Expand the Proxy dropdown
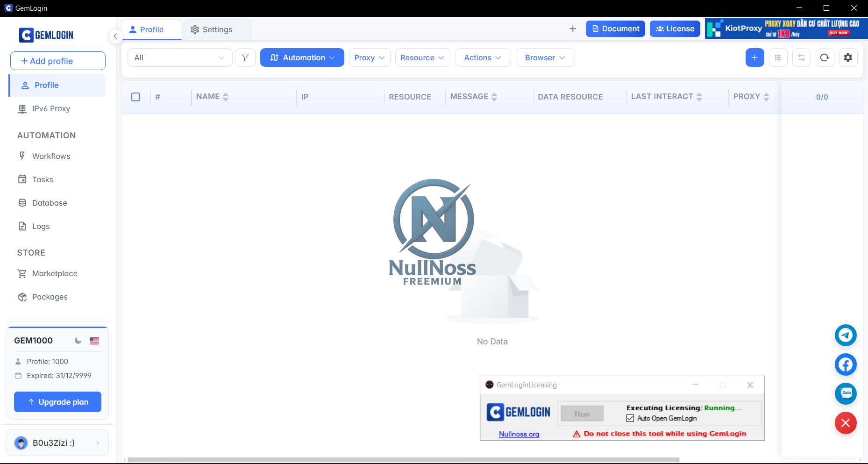This screenshot has width=868, height=464. tap(370, 57)
